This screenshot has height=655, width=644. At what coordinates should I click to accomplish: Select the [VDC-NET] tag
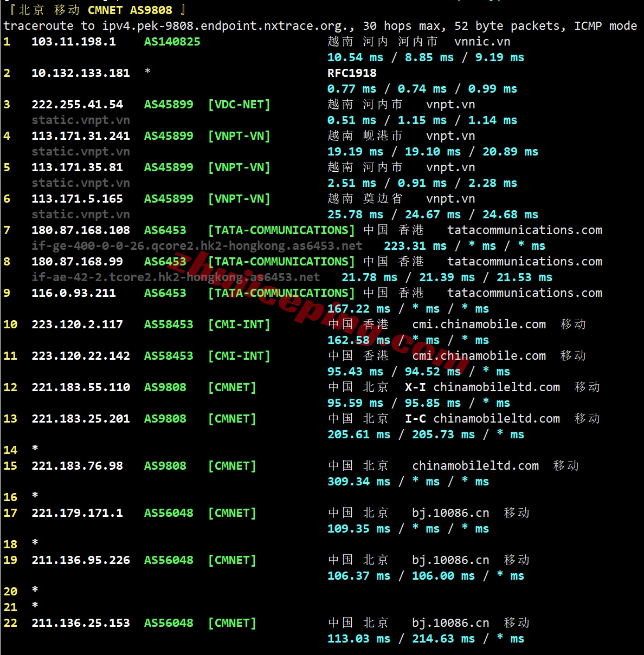tap(239, 105)
